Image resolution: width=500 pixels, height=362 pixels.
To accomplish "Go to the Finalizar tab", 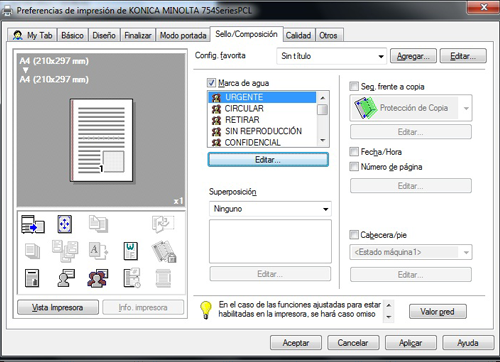I will click(137, 35).
